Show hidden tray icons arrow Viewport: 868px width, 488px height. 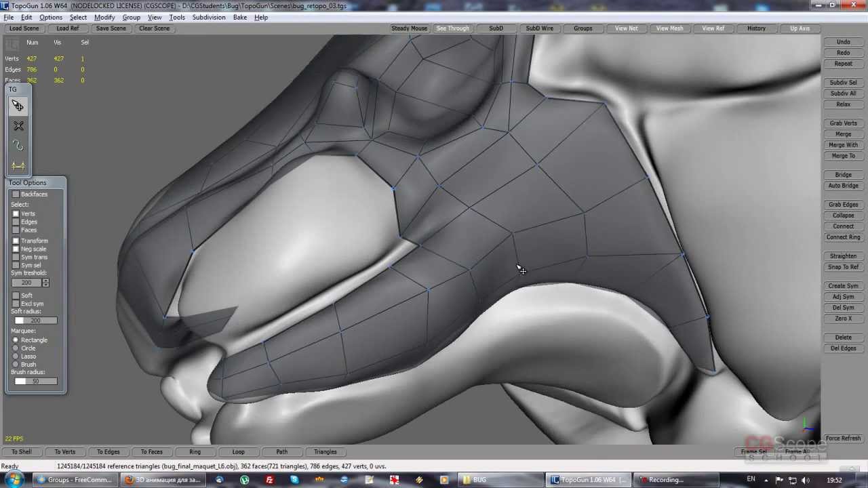pos(767,480)
